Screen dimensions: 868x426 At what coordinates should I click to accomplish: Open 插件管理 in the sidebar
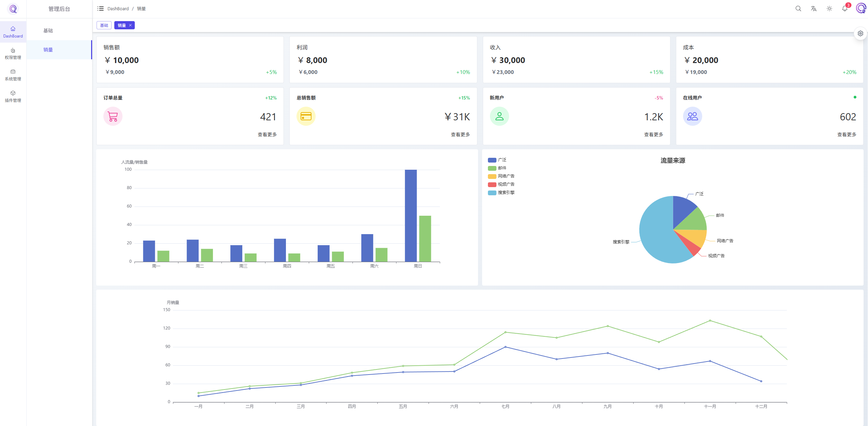(13, 96)
